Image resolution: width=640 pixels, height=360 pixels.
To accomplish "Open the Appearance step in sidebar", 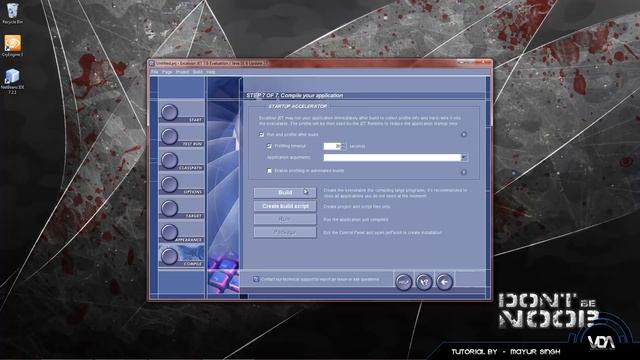I will (181, 233).
